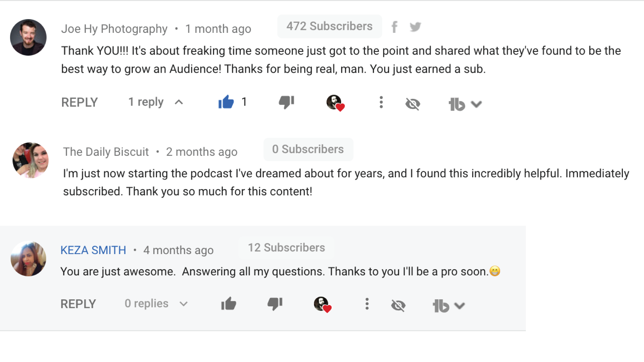Viewport: 644px width, 362px height.
Task: Open three-dot menu on Keza Smith's comment
Action: click(367, 304)
